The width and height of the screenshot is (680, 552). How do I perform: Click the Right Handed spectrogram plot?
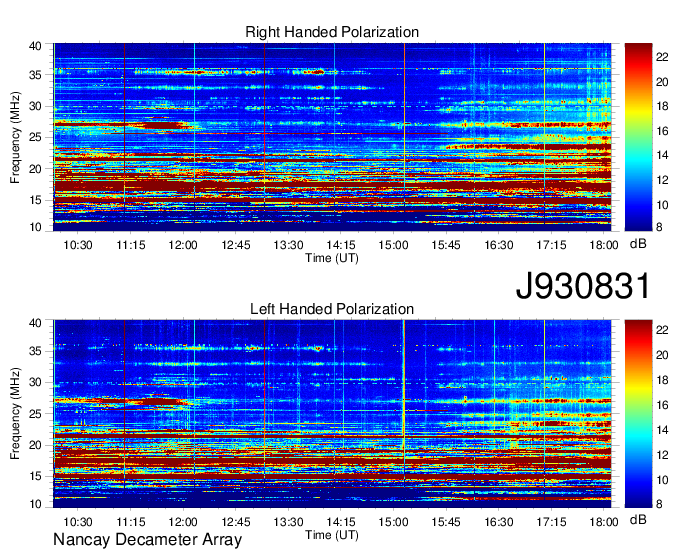click(x=332, y=137)
